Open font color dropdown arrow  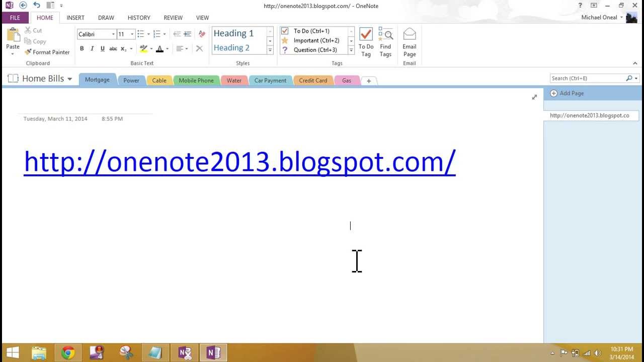pos(167,49)
